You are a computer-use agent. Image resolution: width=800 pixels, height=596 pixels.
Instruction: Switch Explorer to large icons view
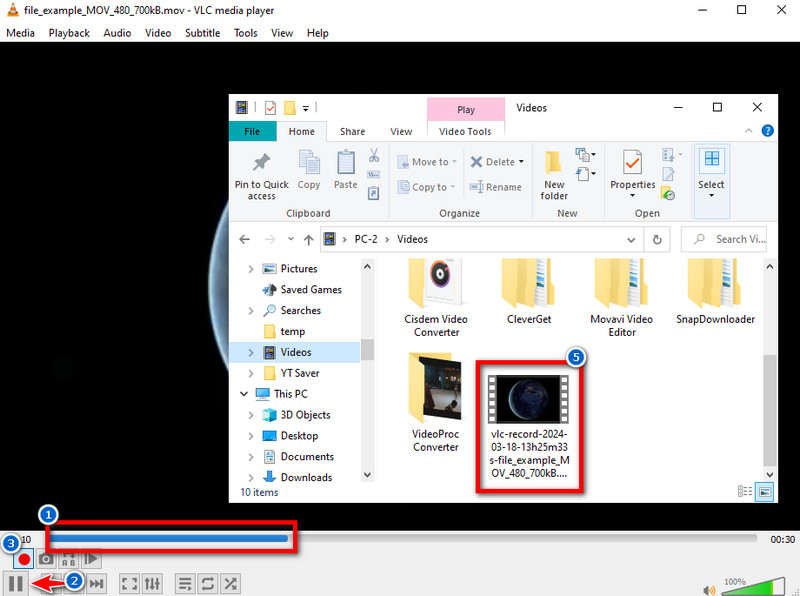[764, 492]
